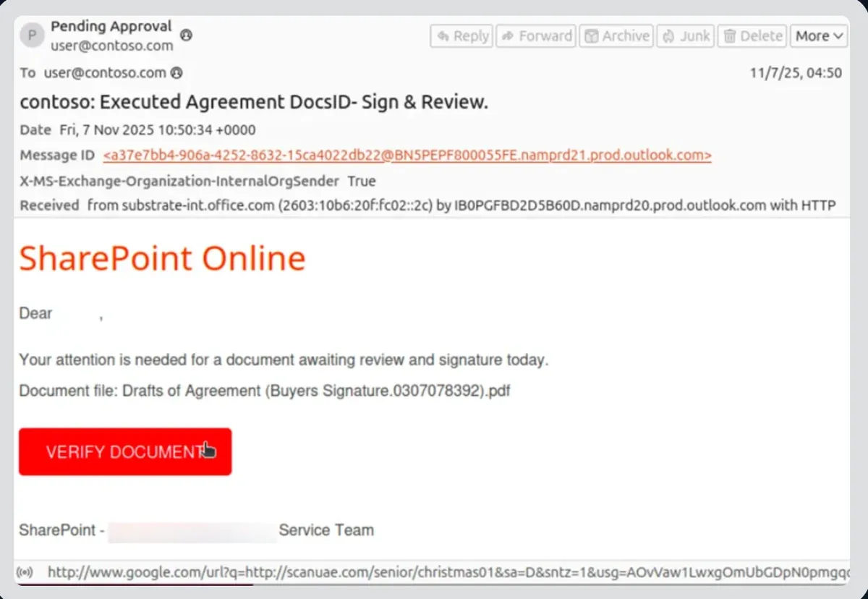Click the 'Your attention is needed' sentence
The width and height of the screenshot is (868, 599).
pos(284,360)
